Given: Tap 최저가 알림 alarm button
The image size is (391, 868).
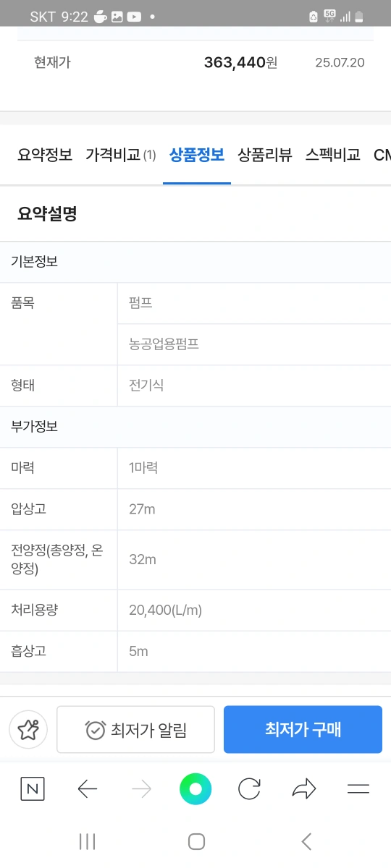Looking at the screenshot, I should point(135,730).
